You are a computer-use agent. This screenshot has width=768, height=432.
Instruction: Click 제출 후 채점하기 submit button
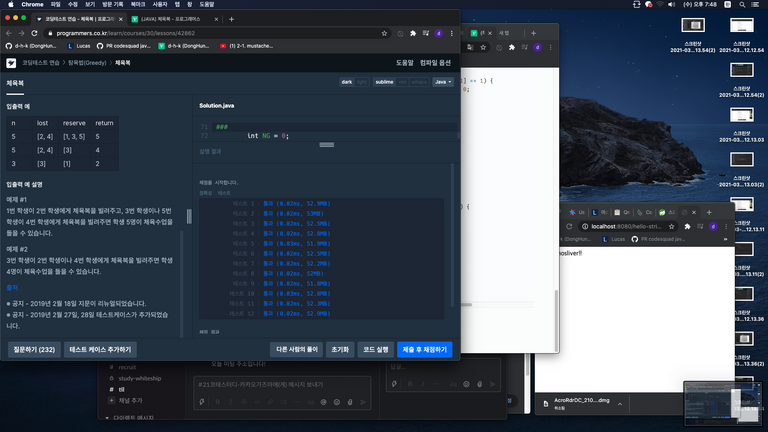[425, 350]
